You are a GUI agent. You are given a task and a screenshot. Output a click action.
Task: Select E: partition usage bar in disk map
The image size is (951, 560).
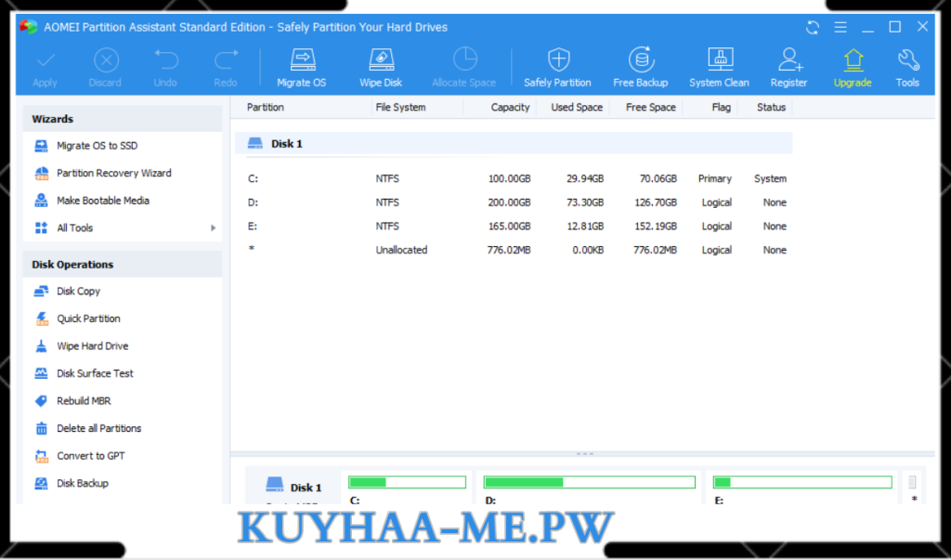[x=802, y=482]
